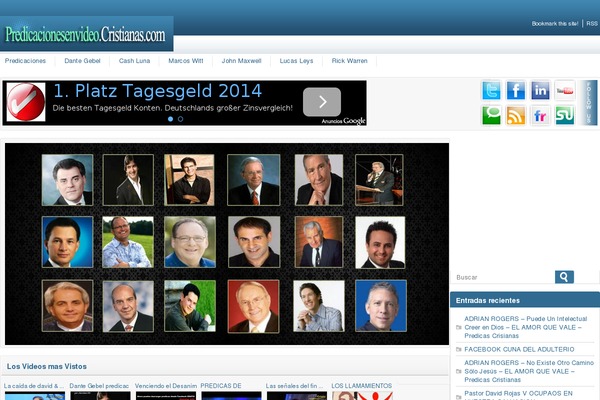Click thumbnail under 'LOS LLAMAMIENTOS' title
The height and width of the screenshot is (400, 600).
pyautogui.click(x=362, y=396)
